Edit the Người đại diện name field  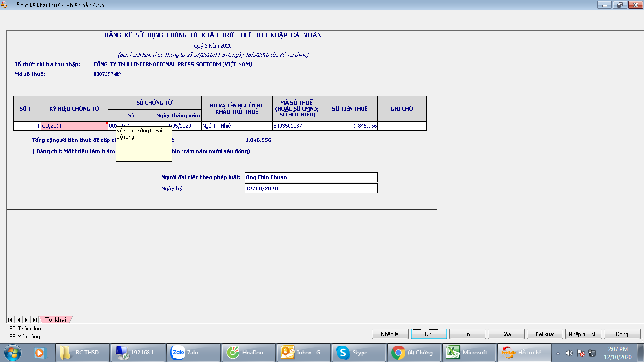[x=311, y=177]
